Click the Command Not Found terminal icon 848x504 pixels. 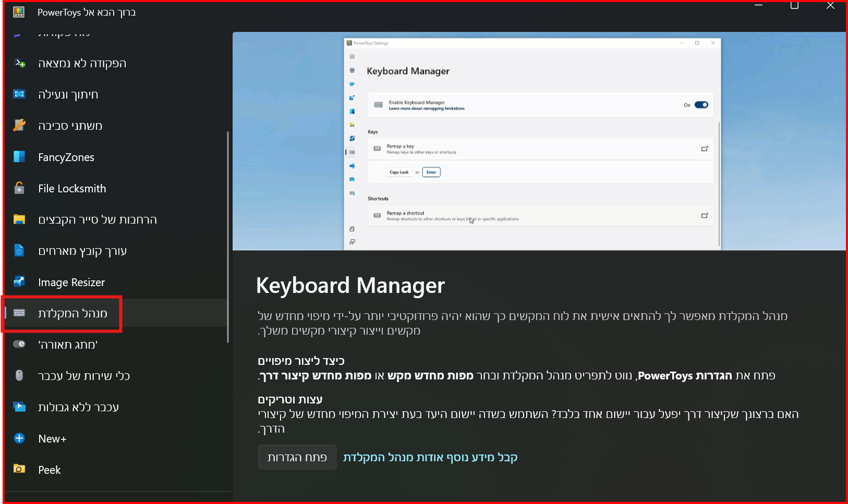19,63
